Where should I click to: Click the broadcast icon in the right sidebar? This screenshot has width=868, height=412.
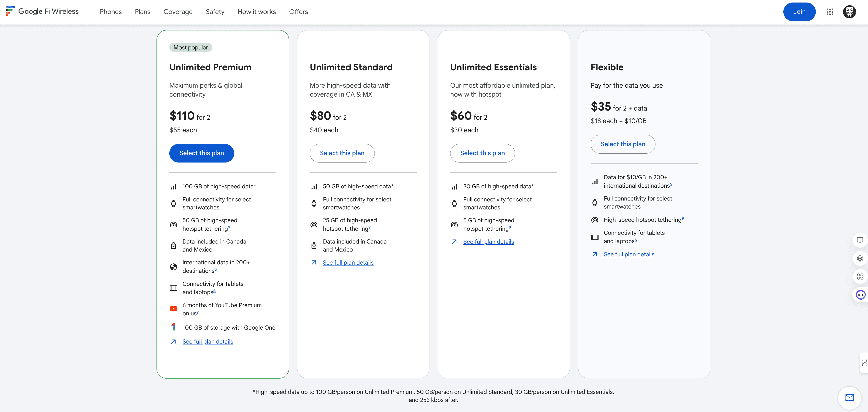click(860, 258)
